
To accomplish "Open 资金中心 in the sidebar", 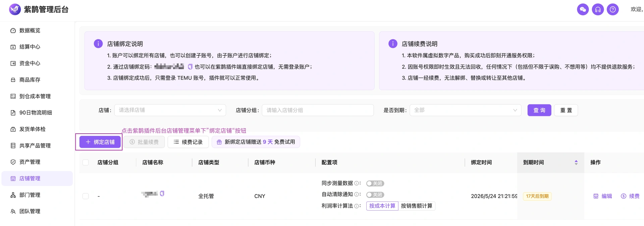I will pyautogui.click(x=37, y=63).
